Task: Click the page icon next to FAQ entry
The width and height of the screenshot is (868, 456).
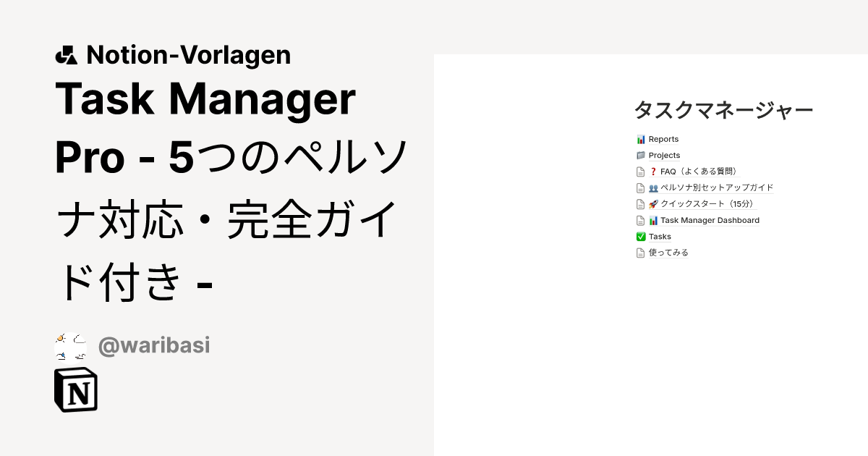Action: pos(641,172)
